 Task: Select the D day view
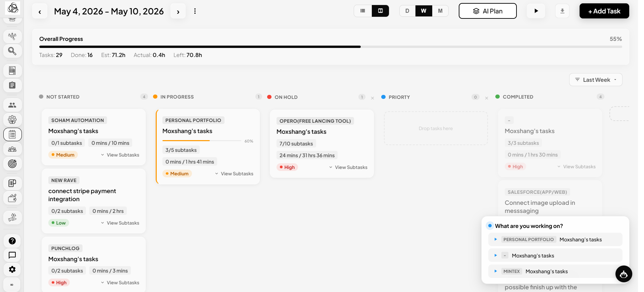coord(407,11)
